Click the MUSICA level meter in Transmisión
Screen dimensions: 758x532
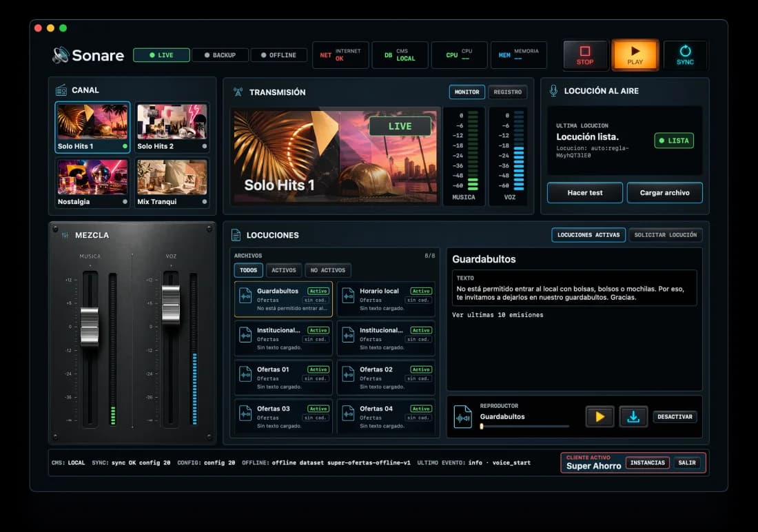pyautogui.click(x=464, y=156)
